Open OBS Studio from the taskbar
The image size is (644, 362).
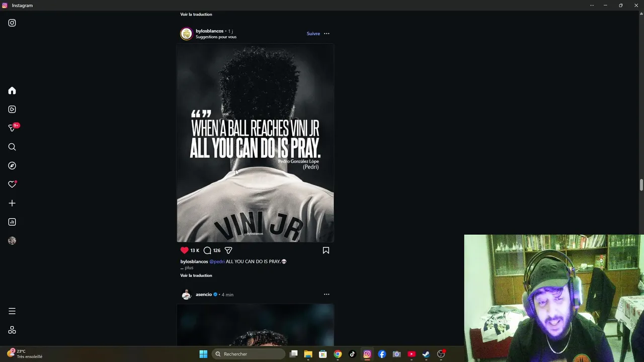pyautogui.click(x=441, y=354)
